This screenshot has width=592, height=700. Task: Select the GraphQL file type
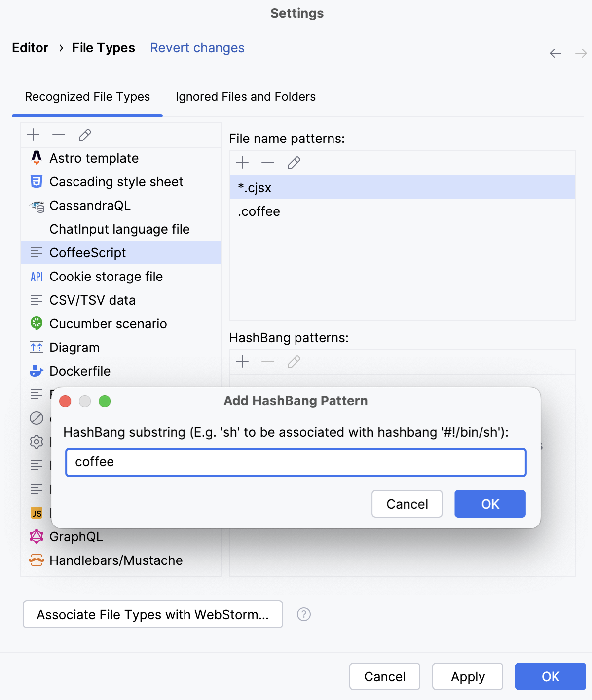pos(76,537)
